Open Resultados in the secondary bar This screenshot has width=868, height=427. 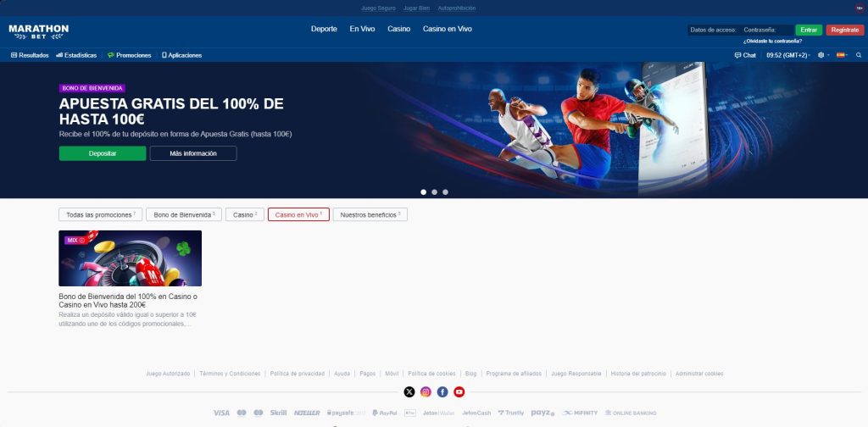pos(30,55)
